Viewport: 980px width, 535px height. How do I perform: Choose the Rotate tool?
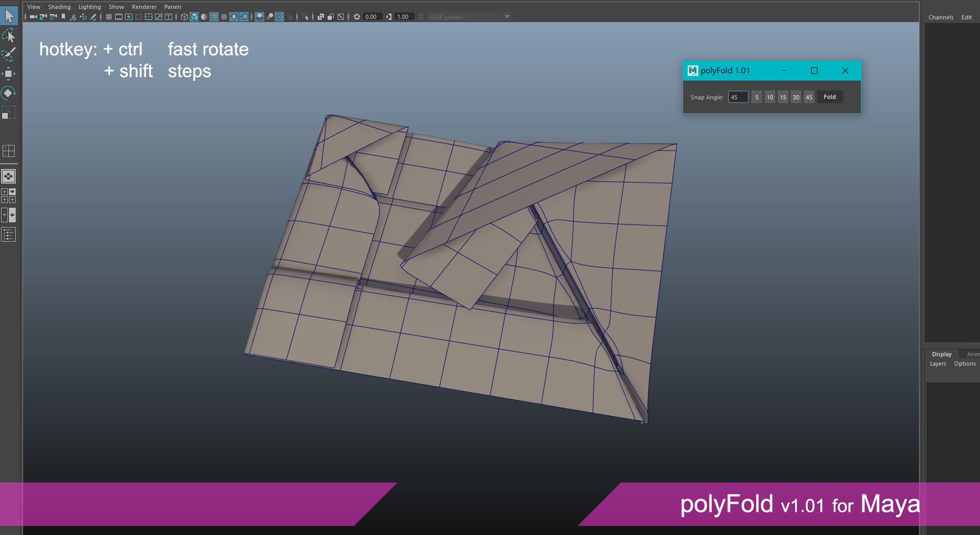point(9,93)
